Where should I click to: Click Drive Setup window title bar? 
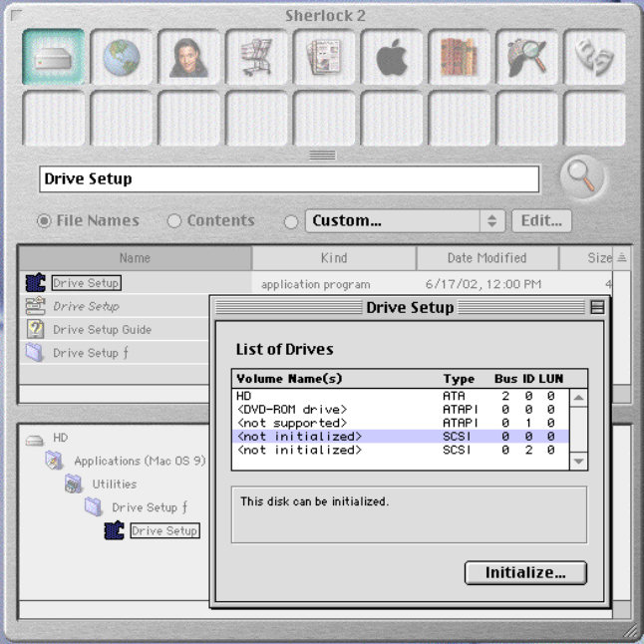410,307
